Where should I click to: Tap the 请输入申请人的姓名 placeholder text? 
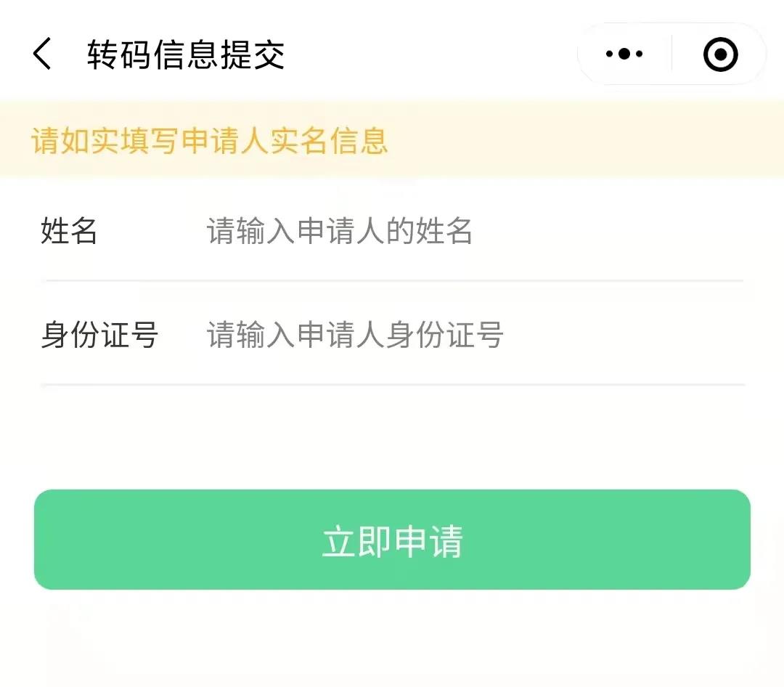pos(340,232)
